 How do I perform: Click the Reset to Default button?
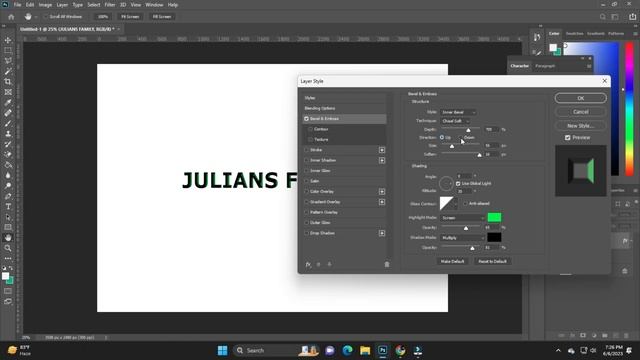[x=492, y=261]
